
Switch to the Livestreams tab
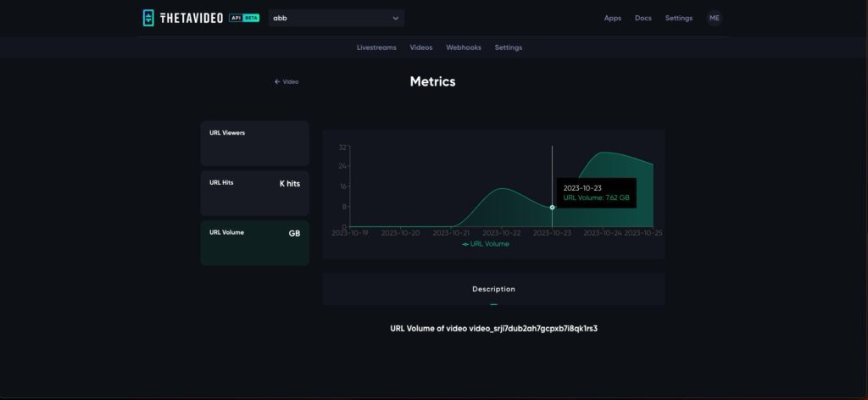(376, 47)
